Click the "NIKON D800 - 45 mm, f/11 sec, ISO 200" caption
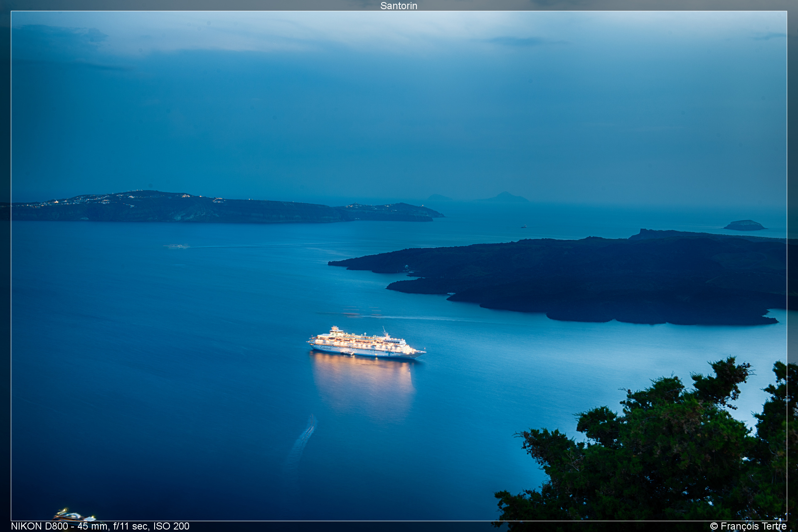Image resolution: width=798 pixels, height=532 pixels. (100, 526)
